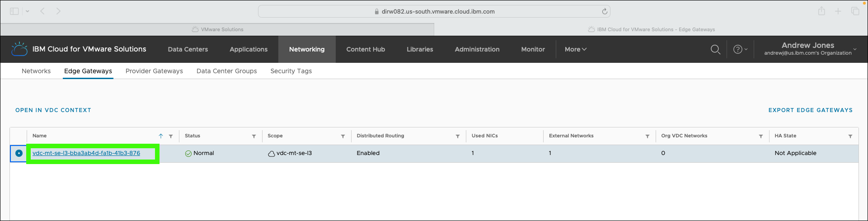
Task: Expand the More menu
Action: tap(575, 49)
